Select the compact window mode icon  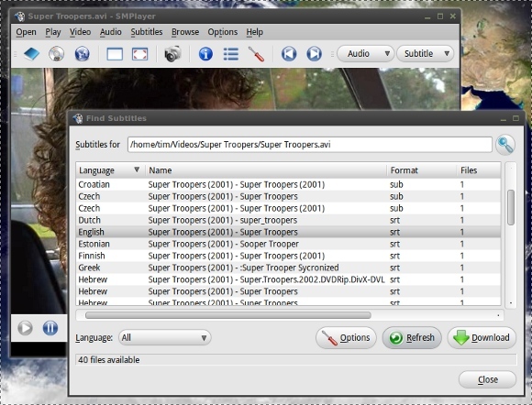(115, 54)
